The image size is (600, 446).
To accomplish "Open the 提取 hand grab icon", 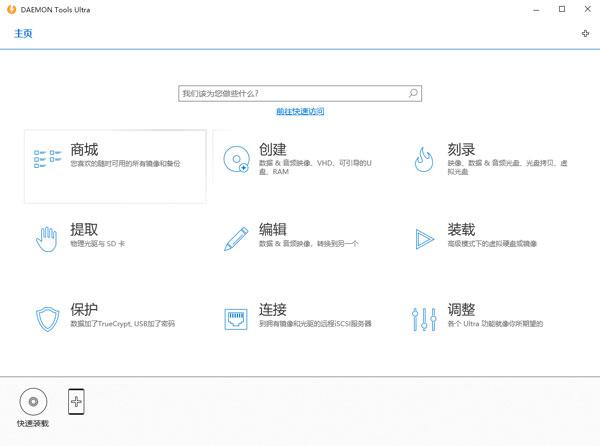I will (47, 238).
